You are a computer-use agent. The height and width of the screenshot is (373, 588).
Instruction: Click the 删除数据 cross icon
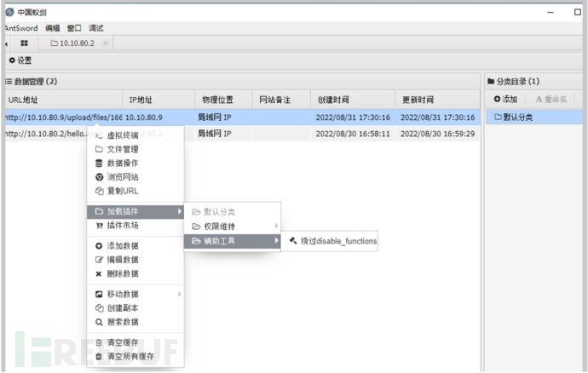coord(99,274)
